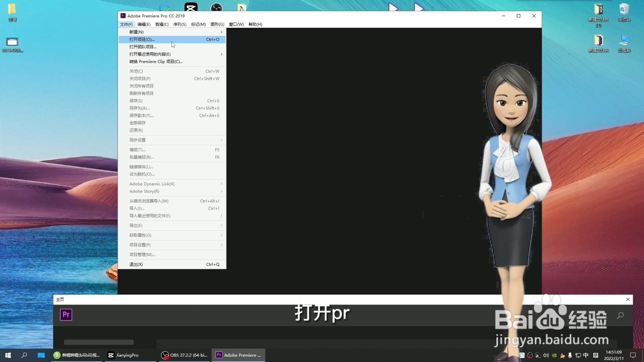The height and width of the screenshot is (362, 644).
Task: Click the Pr logo in the 主页 window
Action: tap(66, 315)
